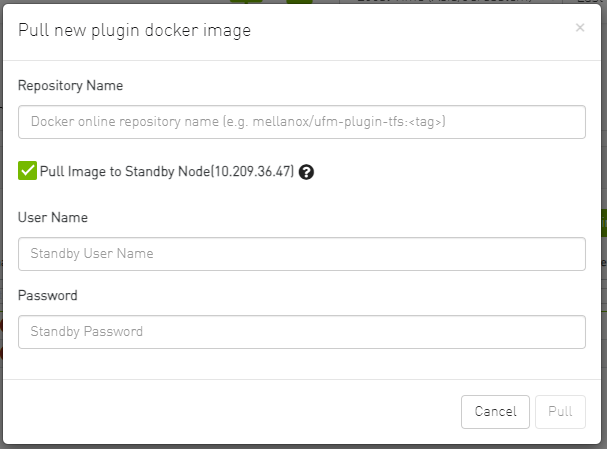Click the dialog footer left of Cancel
The width and height of the screenshot is (607, 449).
click(230, 411)
